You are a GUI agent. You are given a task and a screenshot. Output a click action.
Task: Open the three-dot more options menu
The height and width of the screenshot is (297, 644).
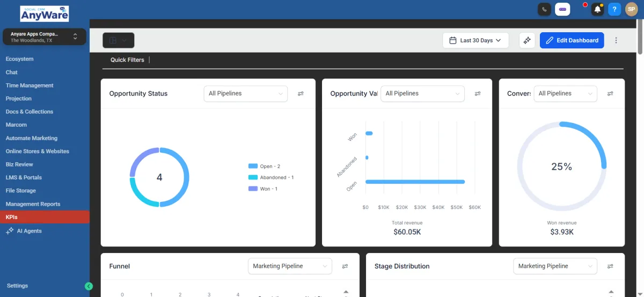click(x=616, y=40)
